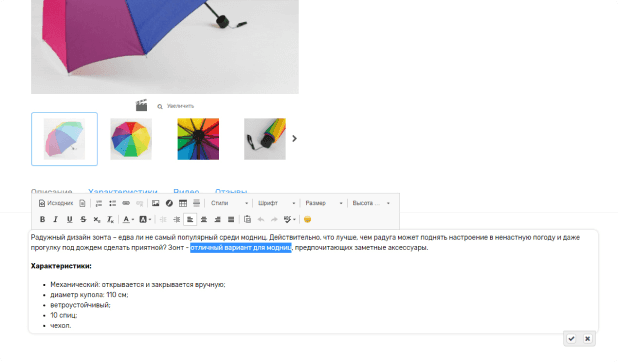The image size is (618, 362).
Task: Open the spell check dropdown
Action: (x=290, y=219)
